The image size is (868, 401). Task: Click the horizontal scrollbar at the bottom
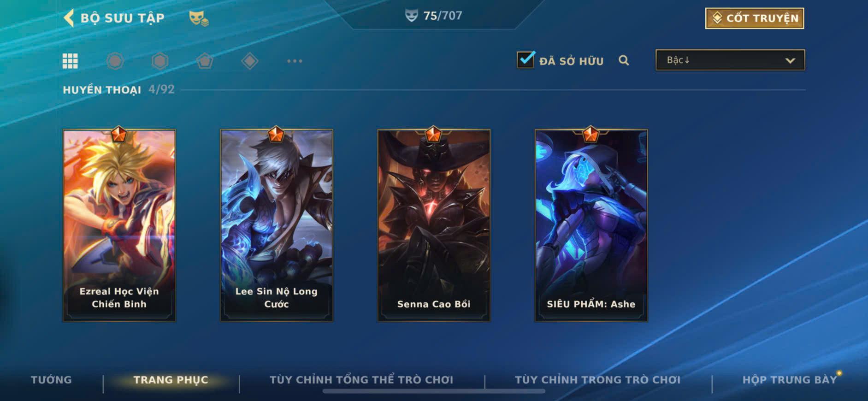434,391
